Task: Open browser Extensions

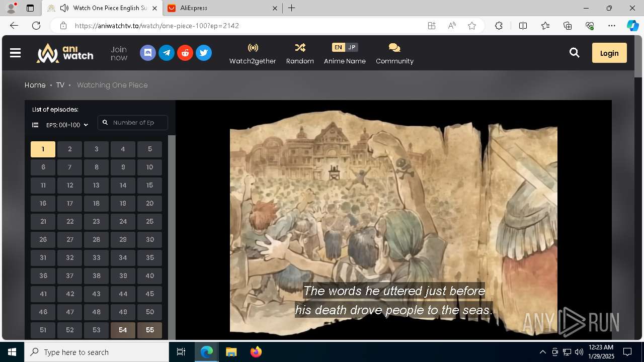Action: pyautogui.click(x=499, y=26)
